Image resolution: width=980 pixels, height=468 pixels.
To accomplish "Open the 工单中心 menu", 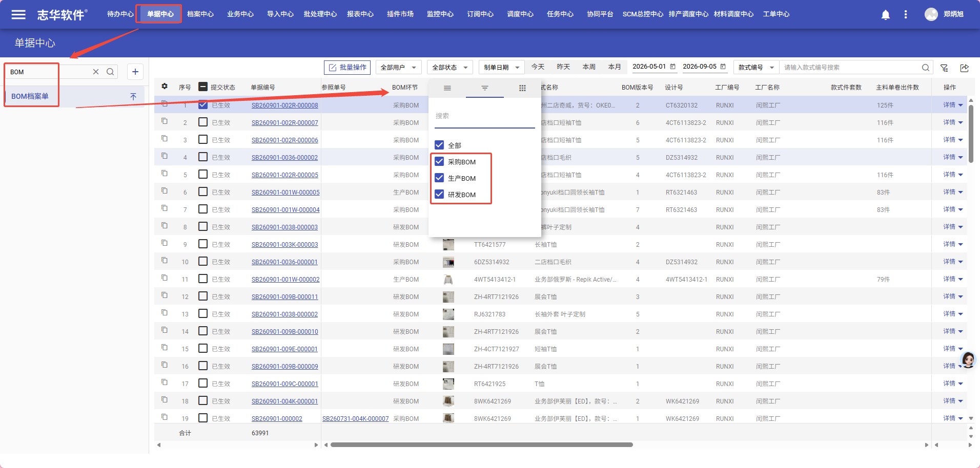I will pyautogui.click(x=776, y=14).
